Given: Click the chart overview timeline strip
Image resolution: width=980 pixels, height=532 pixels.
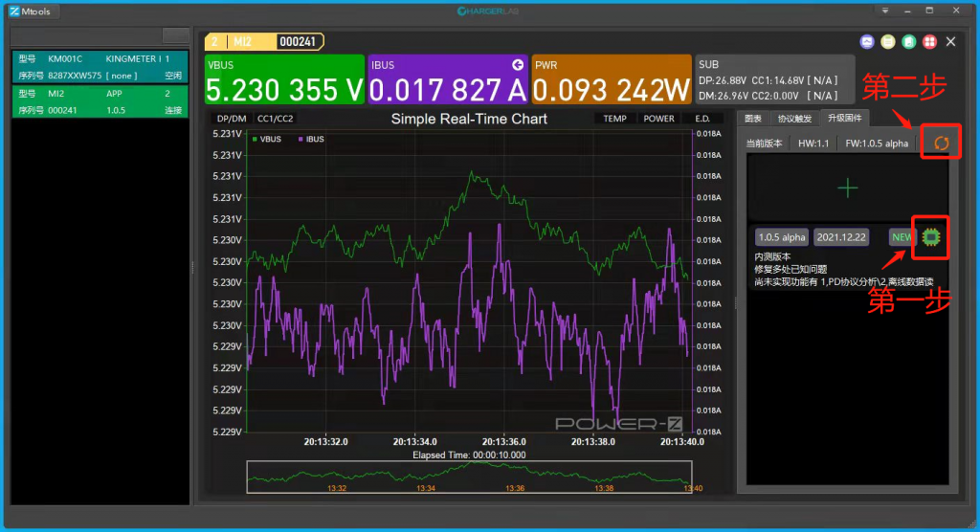Looking at the screenshot, I should pyautogui.click(x=469, y=477).
